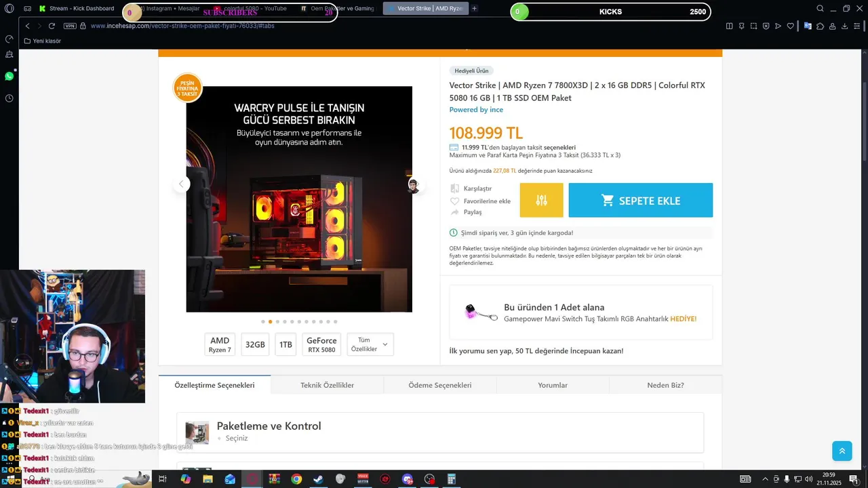Expand the Tüm Özellikler dropdown
The width and height of the screenshot is (868, 488).
(x=370, y=344)
